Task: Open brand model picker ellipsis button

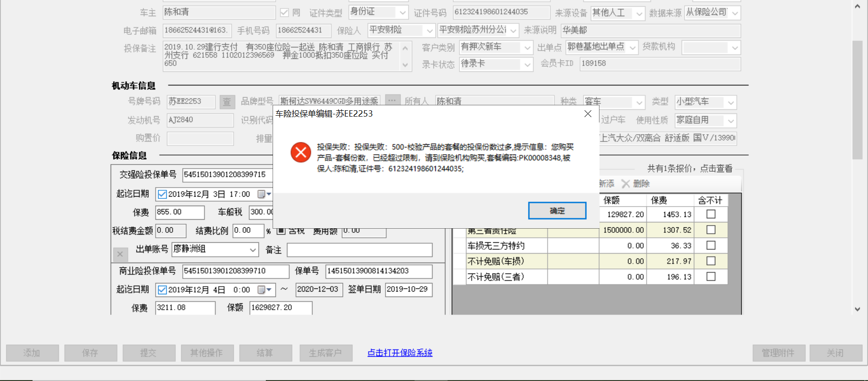Action: click(x=392, y=100)
